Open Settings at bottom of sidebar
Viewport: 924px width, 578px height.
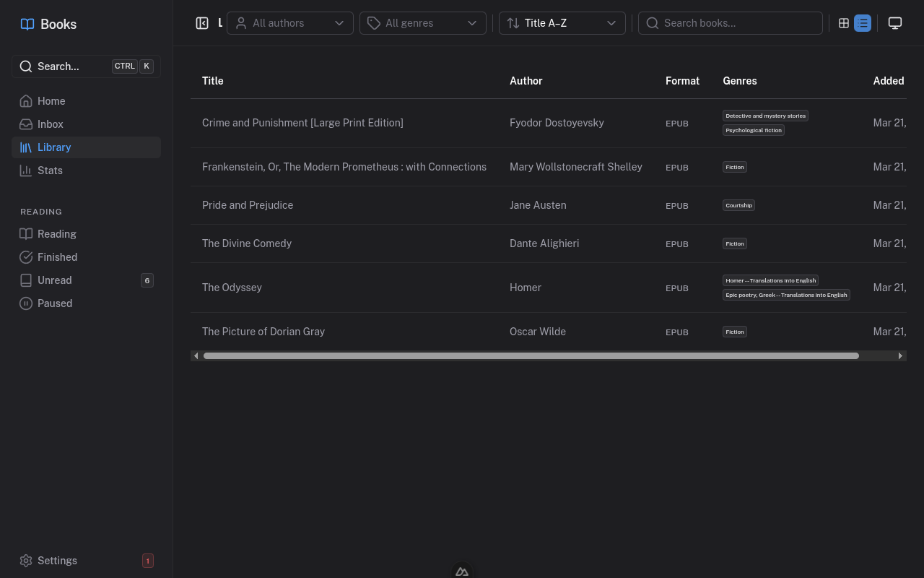[x=57, y=561]
